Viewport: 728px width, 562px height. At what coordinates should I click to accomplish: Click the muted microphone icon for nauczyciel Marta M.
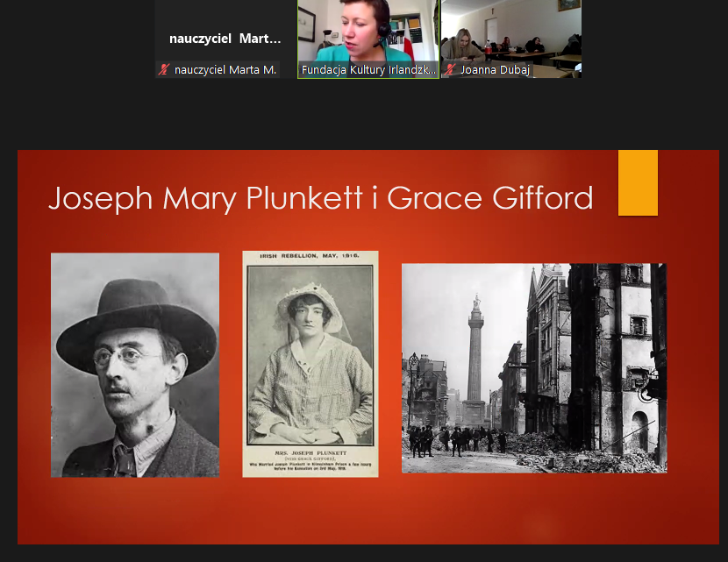point(163,69)
